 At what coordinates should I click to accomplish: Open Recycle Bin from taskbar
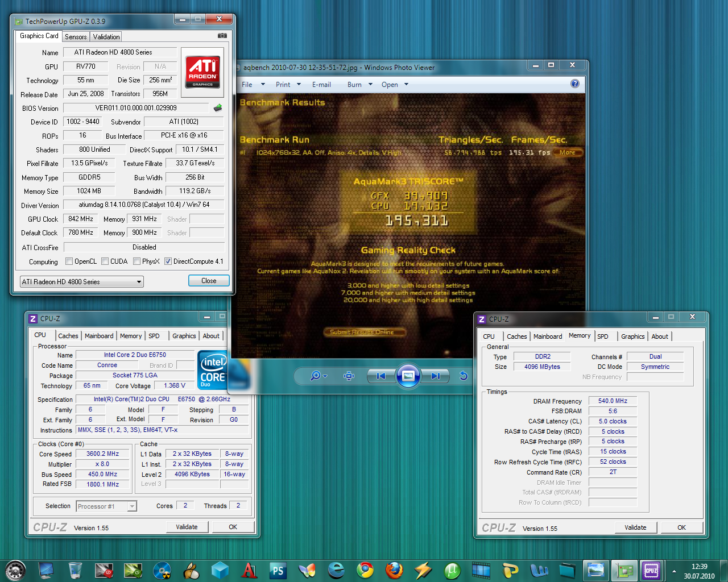click(75, 570)
